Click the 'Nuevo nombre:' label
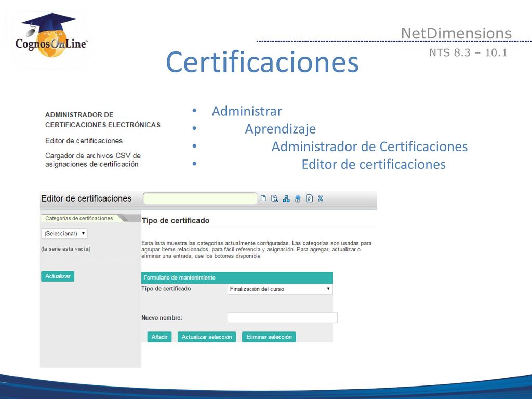The height and width of the screenshot is (399, 532). [162, 318]
